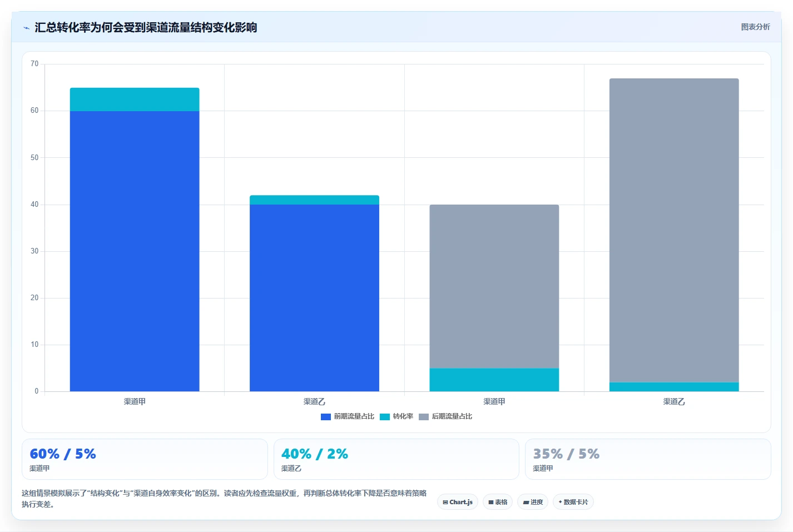
Task: Click the blue 40 bar segment
Action: [314, 298]
